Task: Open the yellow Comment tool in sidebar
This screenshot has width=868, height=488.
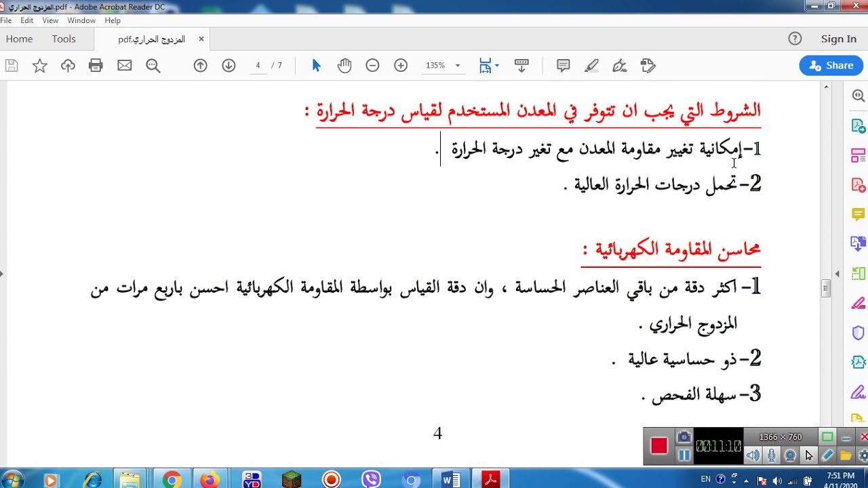Action: [x=858, y=214]
